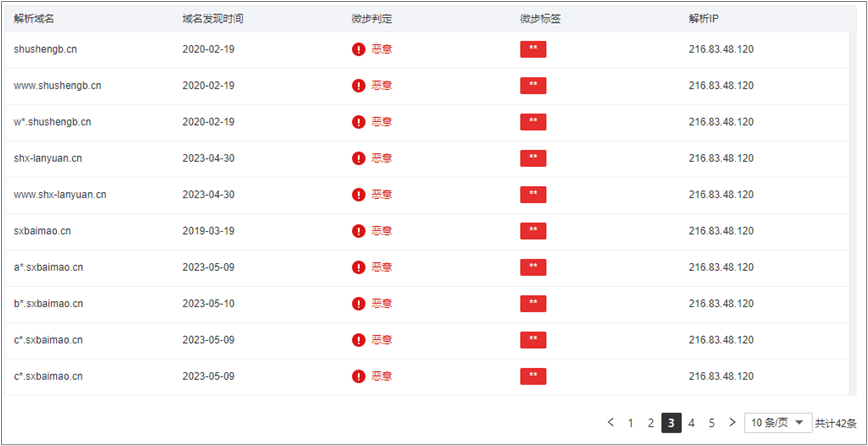Click the malicious alert icon for sxbaimao.cn
This screenshot has height=446, width=868.
pos(358,231)
